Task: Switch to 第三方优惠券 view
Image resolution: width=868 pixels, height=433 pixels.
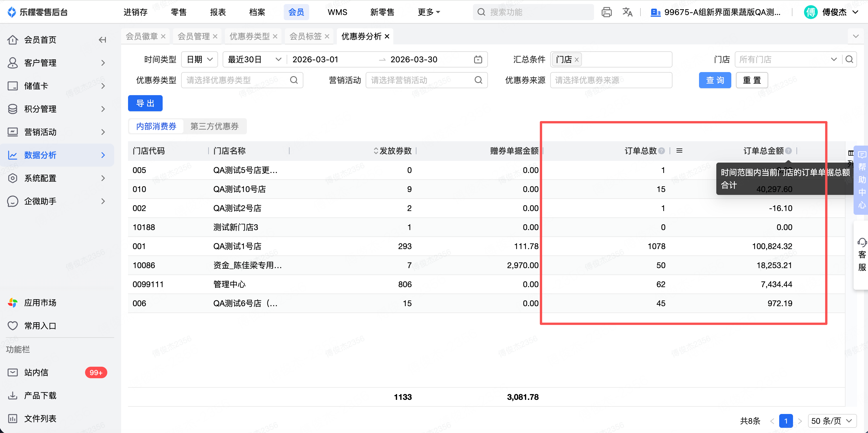Action: [214, 126]
